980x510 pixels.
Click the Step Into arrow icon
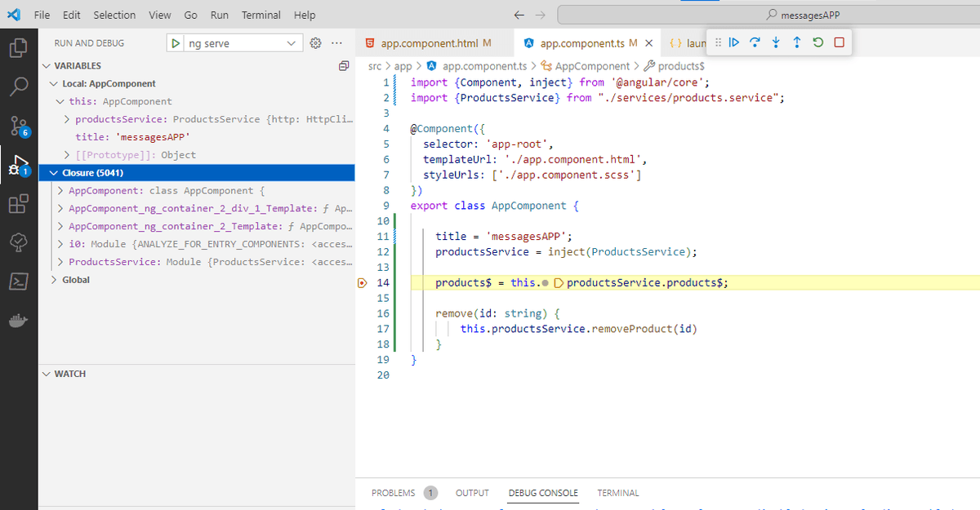pos(776,42)
